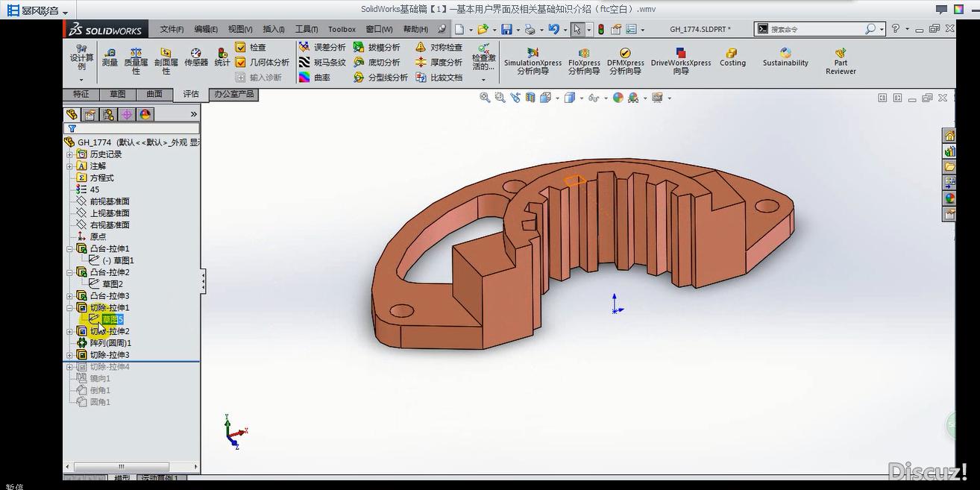
Task: Click the 传感器 sensor icon
Action: click(196, 57)
